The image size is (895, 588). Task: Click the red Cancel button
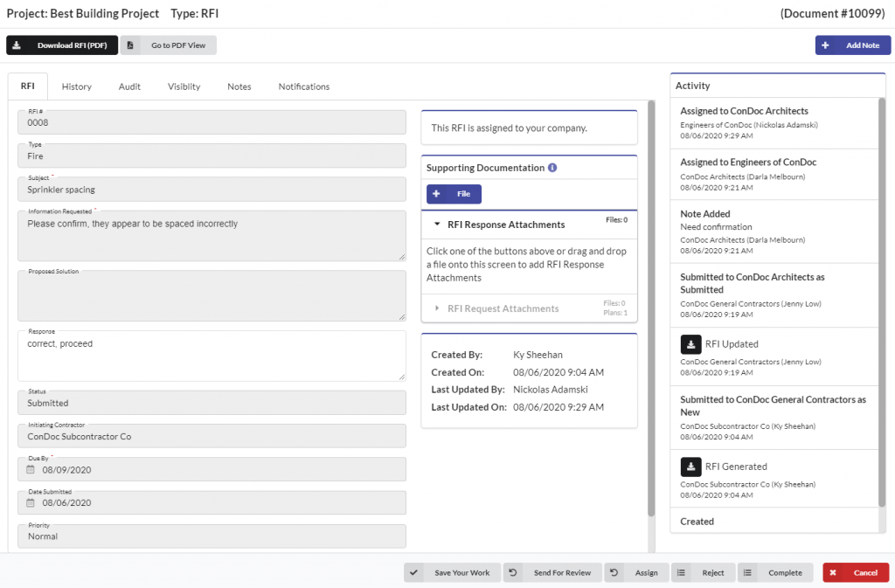click(x=856, y=572)
